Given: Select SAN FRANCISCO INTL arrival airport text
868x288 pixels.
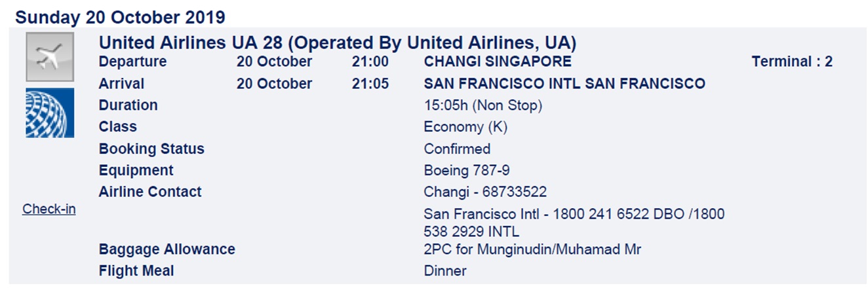Looking at the screenshot, I should pos(564,84).
